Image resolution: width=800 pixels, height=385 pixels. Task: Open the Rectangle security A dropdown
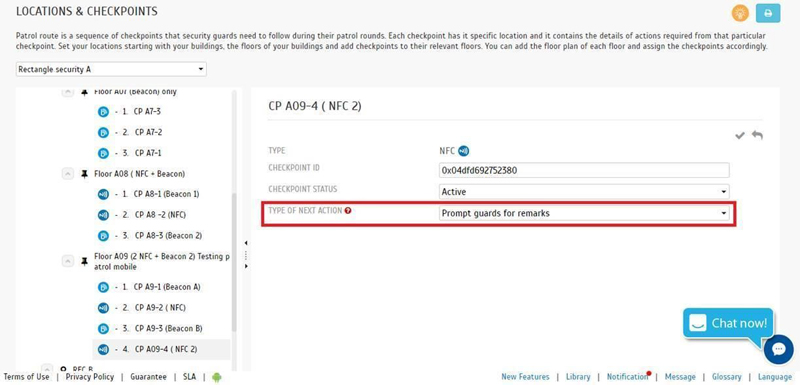111,69
